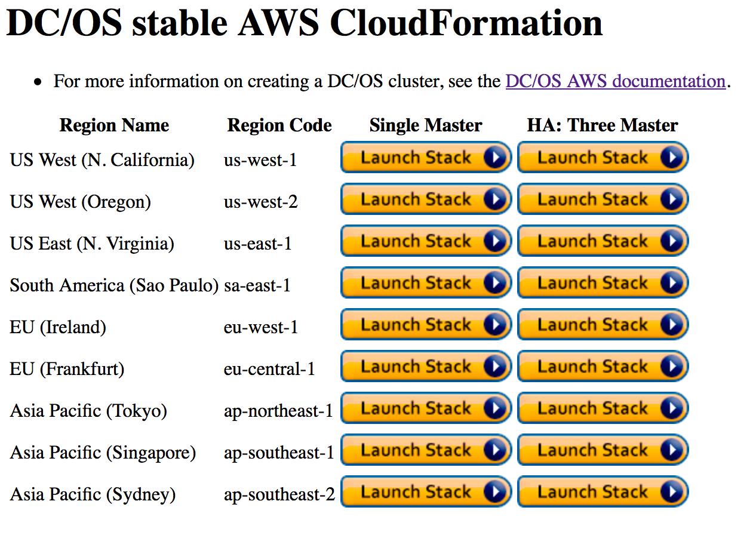The width and height of the screenshot is (756, 541).
Task: Launch HA Three Master stack for us-west-2
Action: pos(603,199)
